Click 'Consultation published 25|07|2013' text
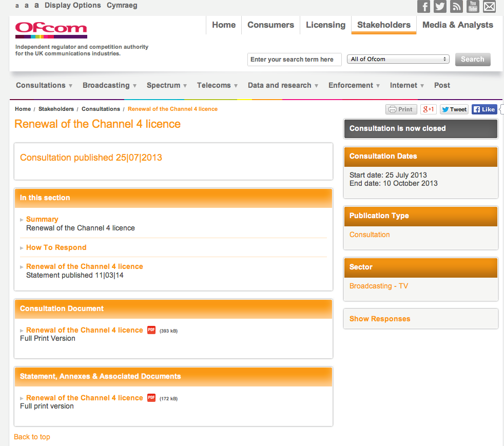 point(91,158)
